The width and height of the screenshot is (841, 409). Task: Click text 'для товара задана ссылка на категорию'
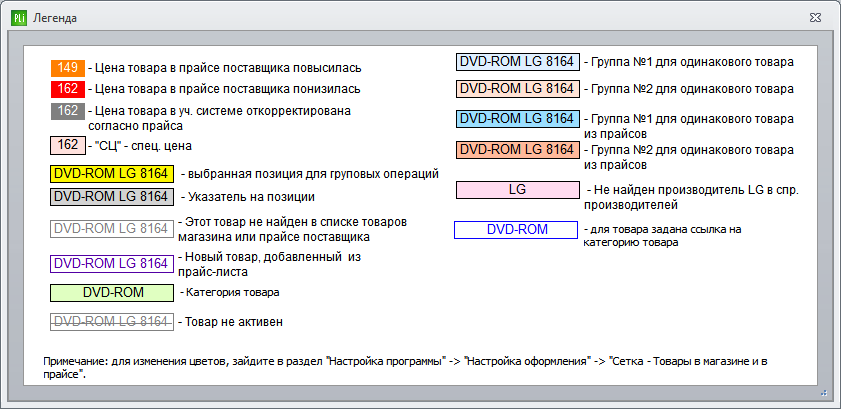tap(663, 236)
